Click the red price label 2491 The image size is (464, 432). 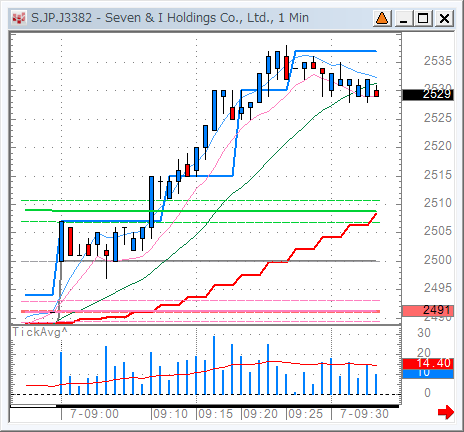[428, 311]
